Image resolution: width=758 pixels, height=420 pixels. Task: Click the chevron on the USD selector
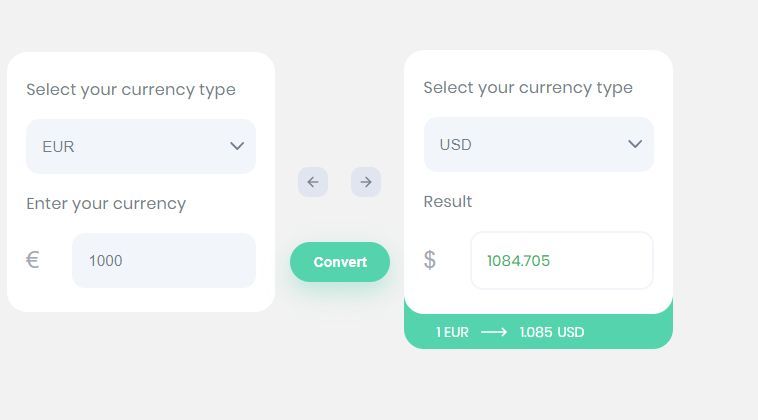click(635, 144)
